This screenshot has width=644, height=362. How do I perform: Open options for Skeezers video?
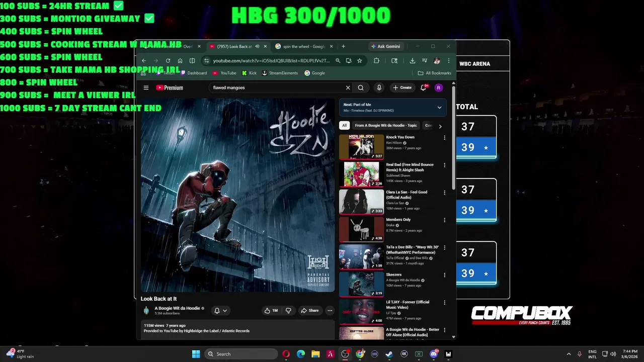(x=444, y=275)
